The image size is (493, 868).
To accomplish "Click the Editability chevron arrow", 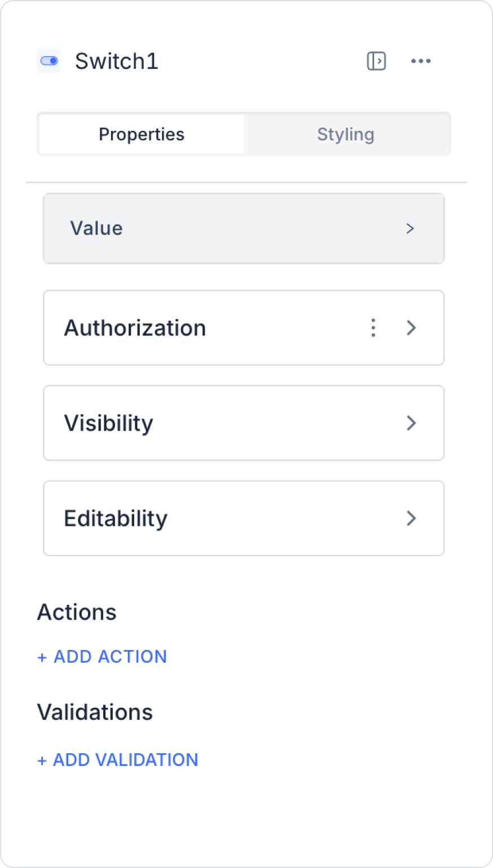I will 411,518.
